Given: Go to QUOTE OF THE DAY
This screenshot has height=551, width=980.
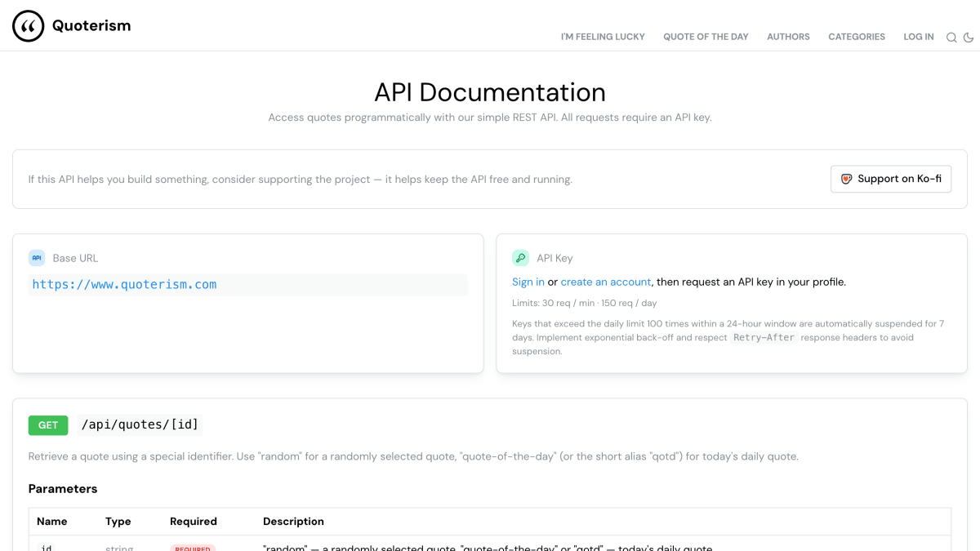Looking at the screenshot, I should click(x=706, y=37).
